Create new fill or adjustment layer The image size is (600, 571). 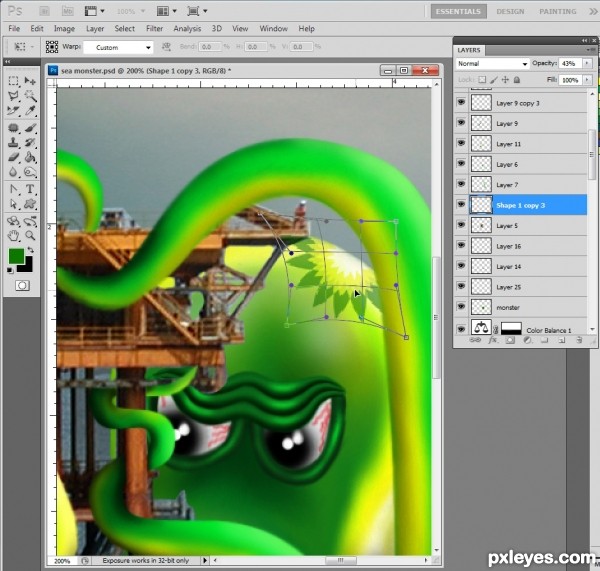(527, 340)
